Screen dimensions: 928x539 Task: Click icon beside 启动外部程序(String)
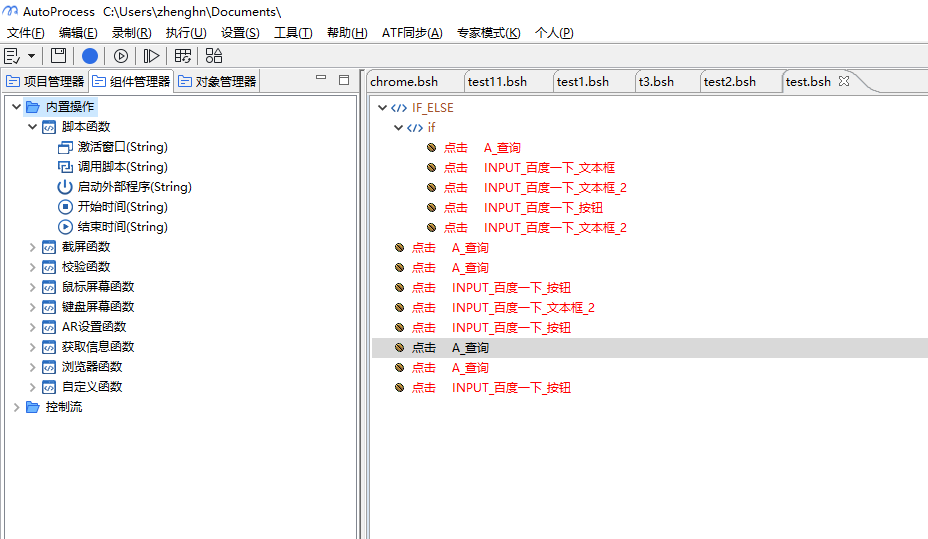pos(65,187)
